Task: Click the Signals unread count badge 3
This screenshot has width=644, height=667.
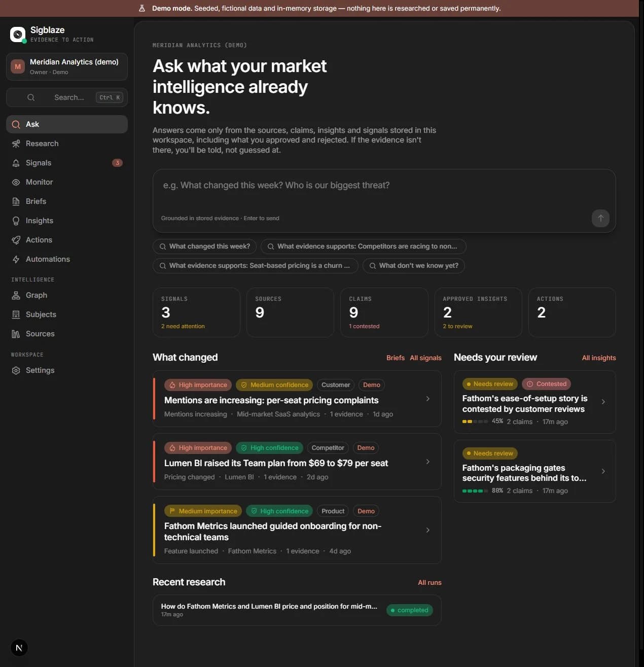Action: click(117, 163)
